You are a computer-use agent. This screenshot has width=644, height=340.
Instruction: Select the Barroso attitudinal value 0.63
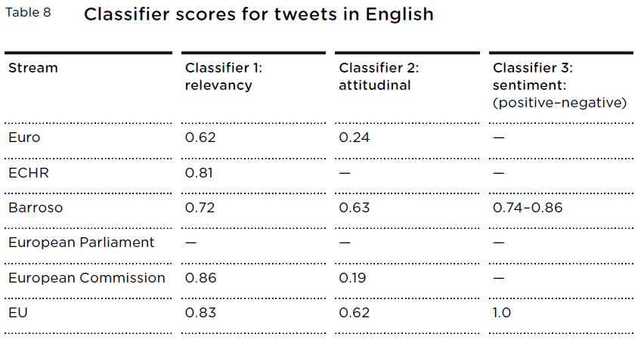pos(355,208)
